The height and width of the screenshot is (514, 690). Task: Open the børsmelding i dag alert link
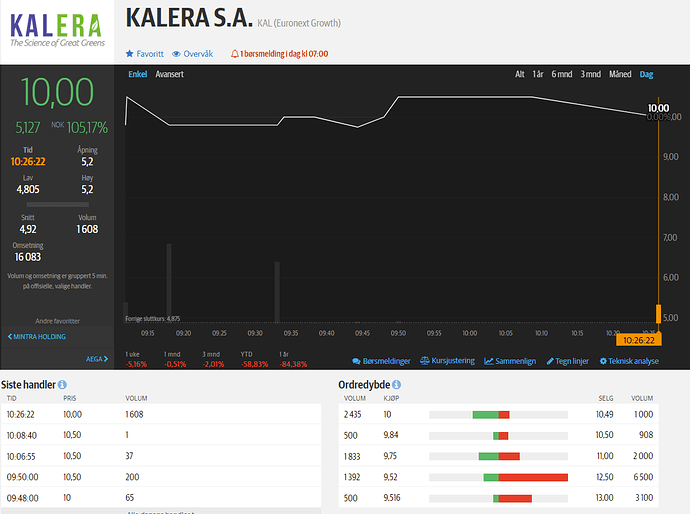(x=284, y=54)
